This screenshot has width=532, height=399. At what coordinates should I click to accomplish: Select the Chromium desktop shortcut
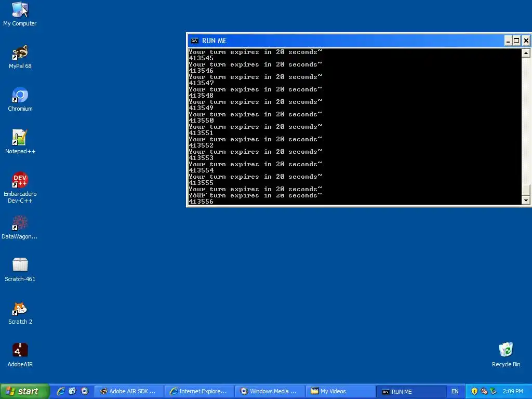20,99
